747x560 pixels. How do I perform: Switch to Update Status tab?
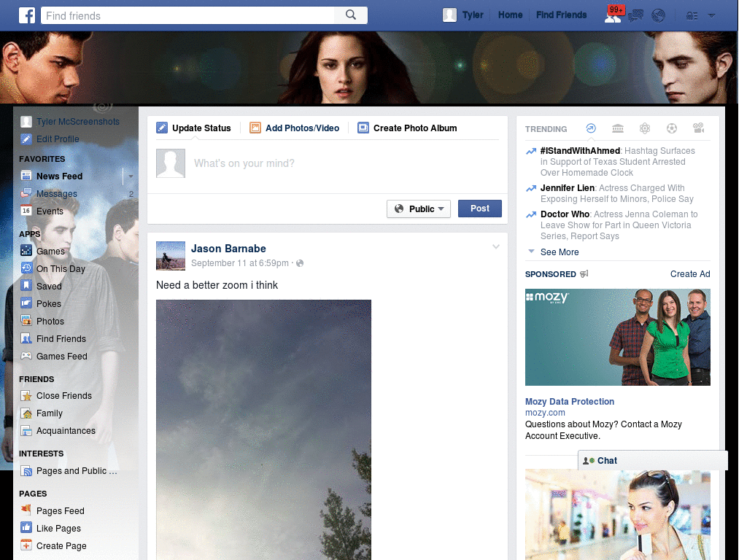tap(194, 128)
